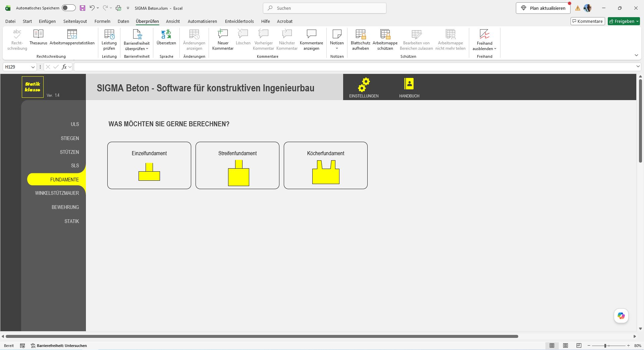Image resolution: width=644 pixels, height=350 pixels.
Task: Collapse the ribbon with chevron
Action: (x=636, y=55)
